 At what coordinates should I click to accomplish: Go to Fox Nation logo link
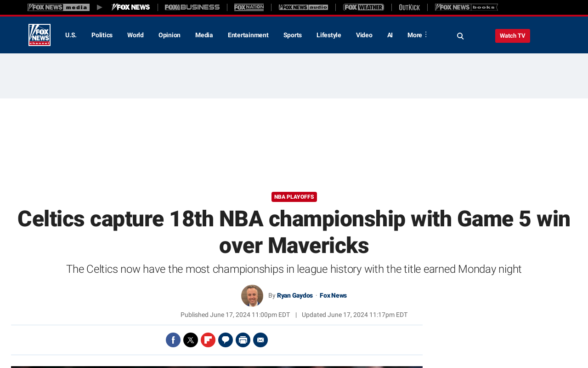point(249,7)
